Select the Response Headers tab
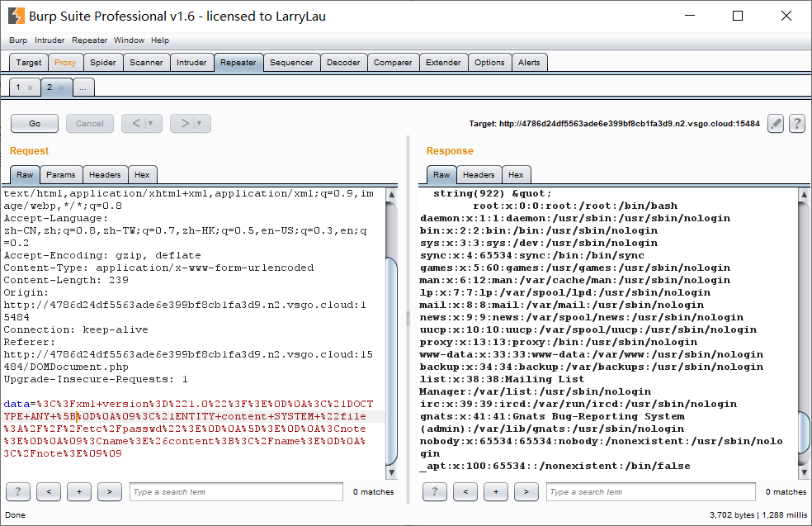The width and height of the screenshot is (812, 526). tap(479, 174)
